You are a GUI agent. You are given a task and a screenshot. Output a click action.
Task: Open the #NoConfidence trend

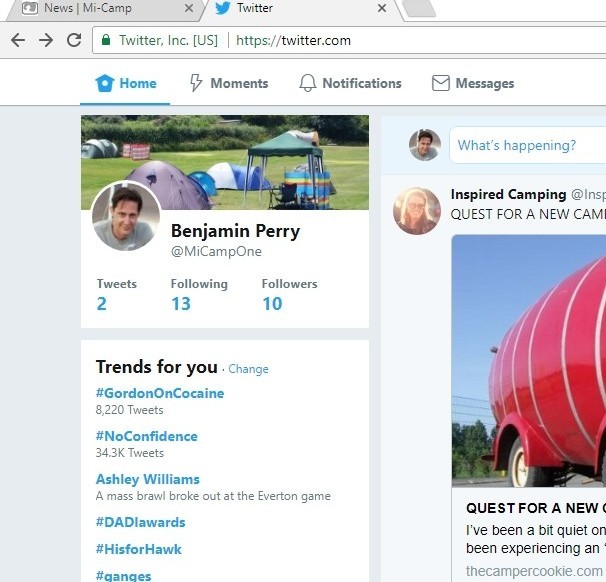point(147,436)
